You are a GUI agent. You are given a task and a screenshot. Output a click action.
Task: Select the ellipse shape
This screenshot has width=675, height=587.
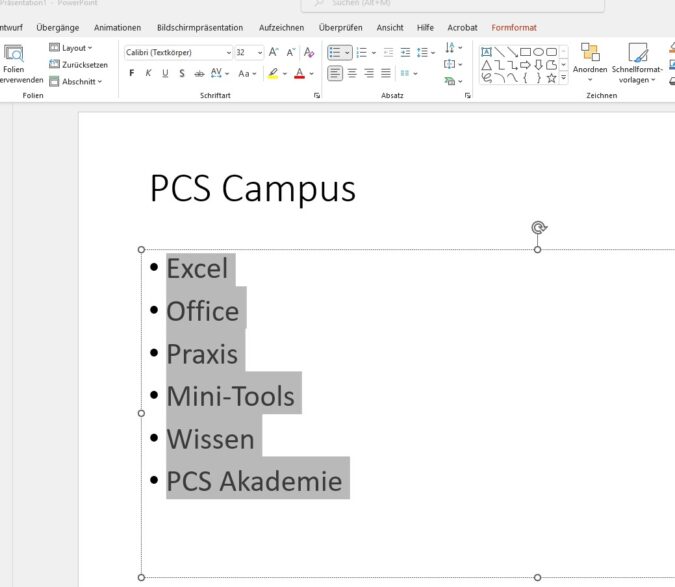[x=538, y=52]
